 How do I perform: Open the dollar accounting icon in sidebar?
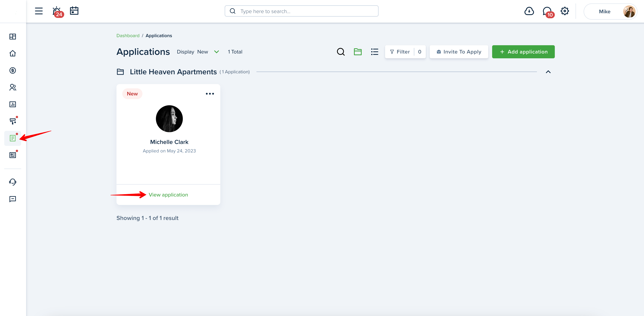pos(13,70)
